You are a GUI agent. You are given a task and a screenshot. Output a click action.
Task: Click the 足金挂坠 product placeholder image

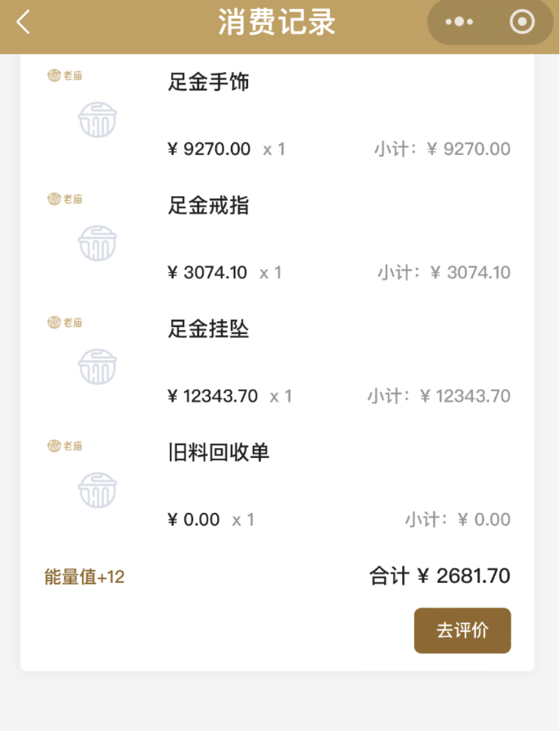pyautogui.click(x=97, y=367)
